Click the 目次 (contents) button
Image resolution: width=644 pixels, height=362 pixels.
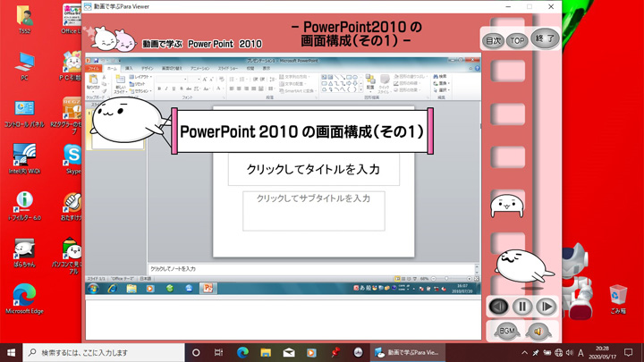click(x=493, y=40)
